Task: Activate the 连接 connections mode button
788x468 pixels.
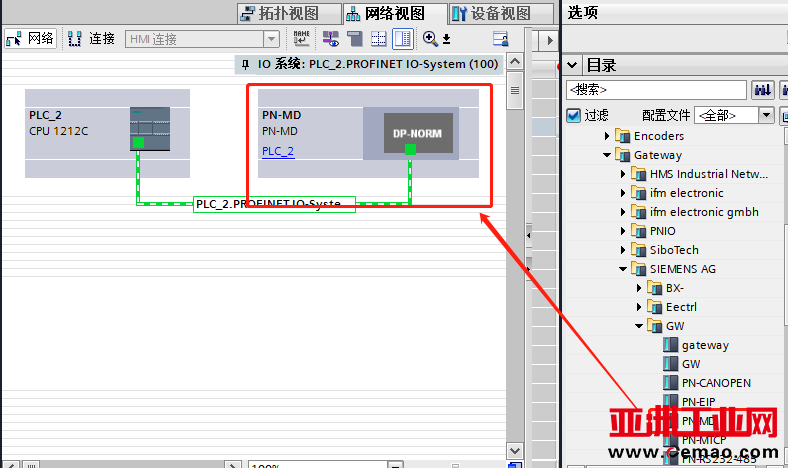Action: [x=91, y=39]
